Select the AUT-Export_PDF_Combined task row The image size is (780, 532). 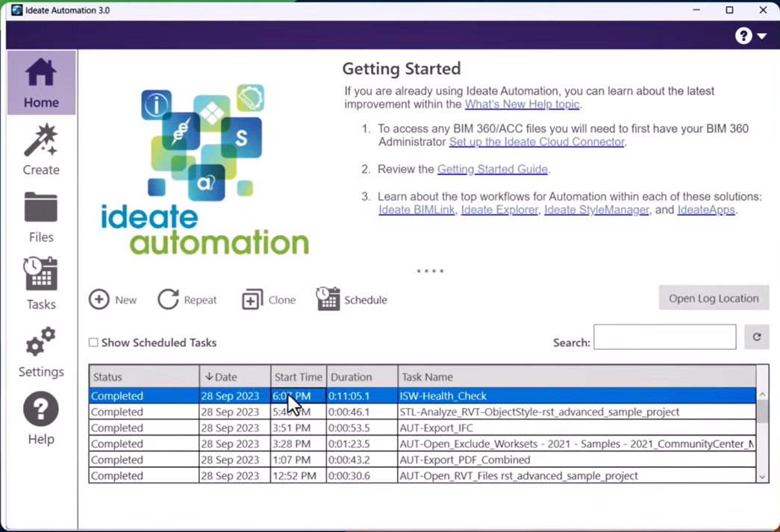(x=422, y=460)
